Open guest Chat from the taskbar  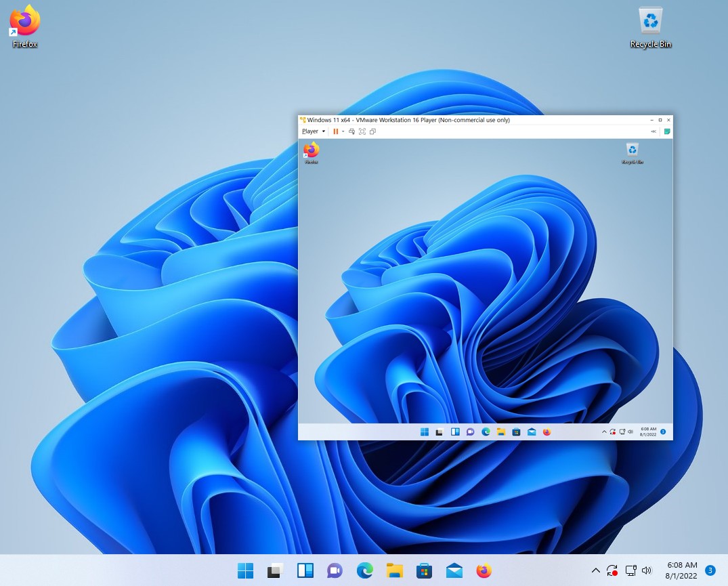(x=470, y=432)
